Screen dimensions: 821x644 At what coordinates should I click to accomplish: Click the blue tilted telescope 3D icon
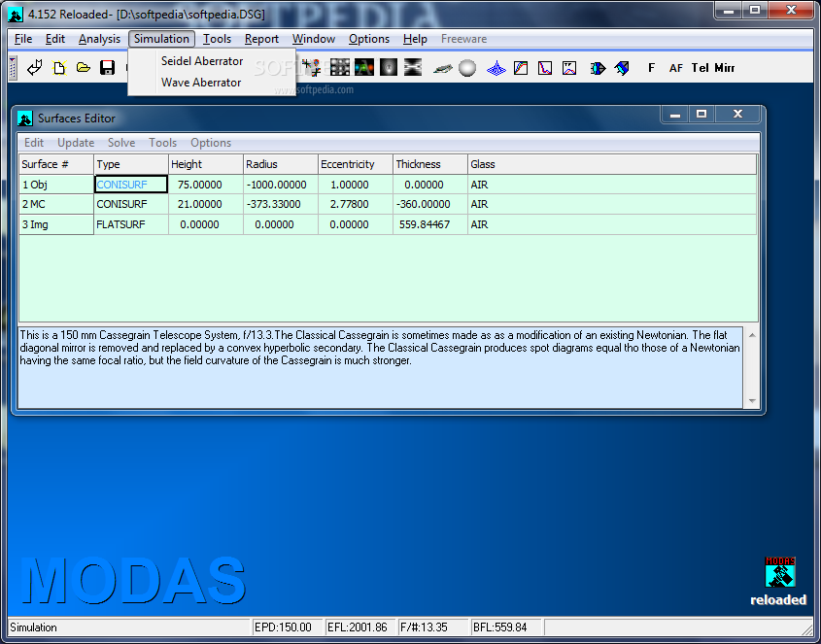click(x=622, y=68)
